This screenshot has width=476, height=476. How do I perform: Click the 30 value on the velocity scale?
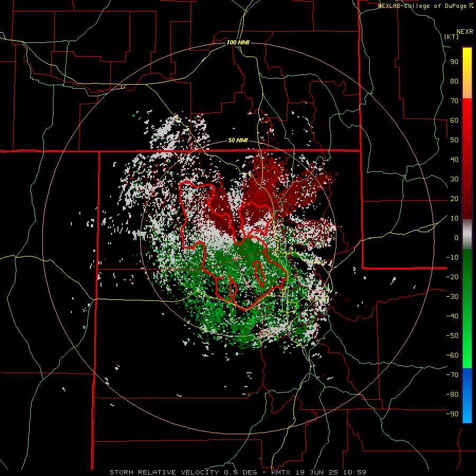point(454,179)
